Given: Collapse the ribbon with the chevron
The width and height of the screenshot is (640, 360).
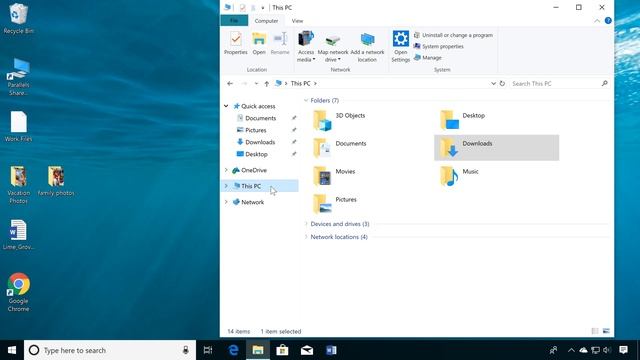Looking at the screenshot, I should [x=597, y=20].
